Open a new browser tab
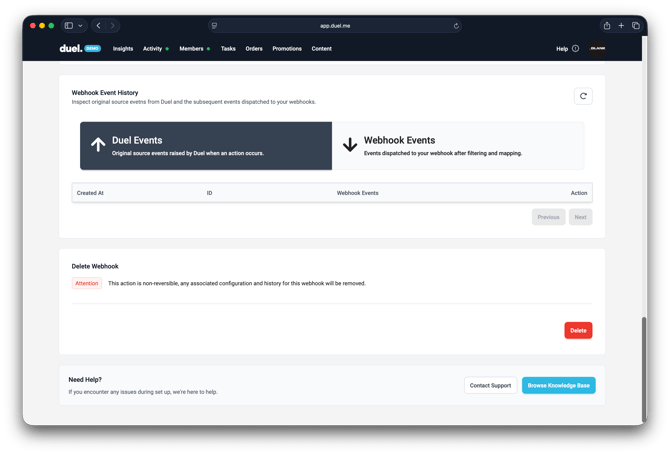This screenshot has height=455, width=670. click(621, 26)
